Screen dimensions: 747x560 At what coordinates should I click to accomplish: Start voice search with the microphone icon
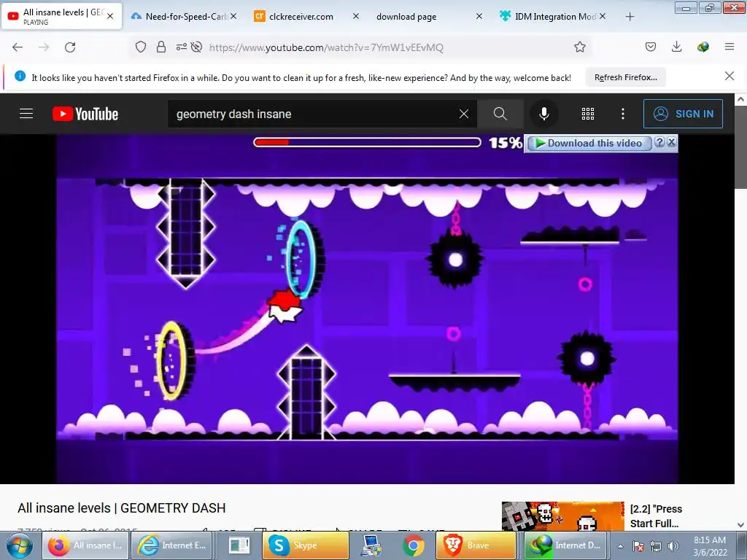pos(544,114)
